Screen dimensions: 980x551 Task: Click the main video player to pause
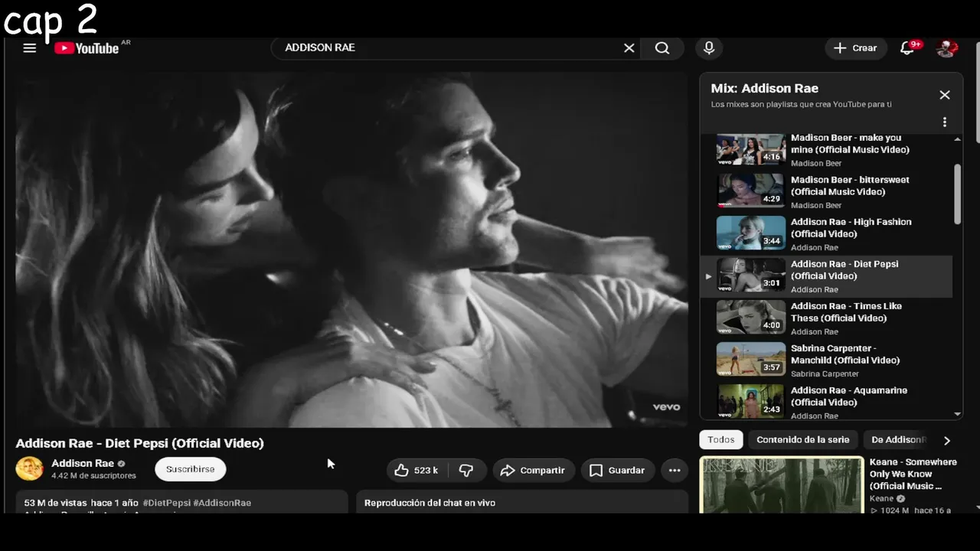pos(351,249)
